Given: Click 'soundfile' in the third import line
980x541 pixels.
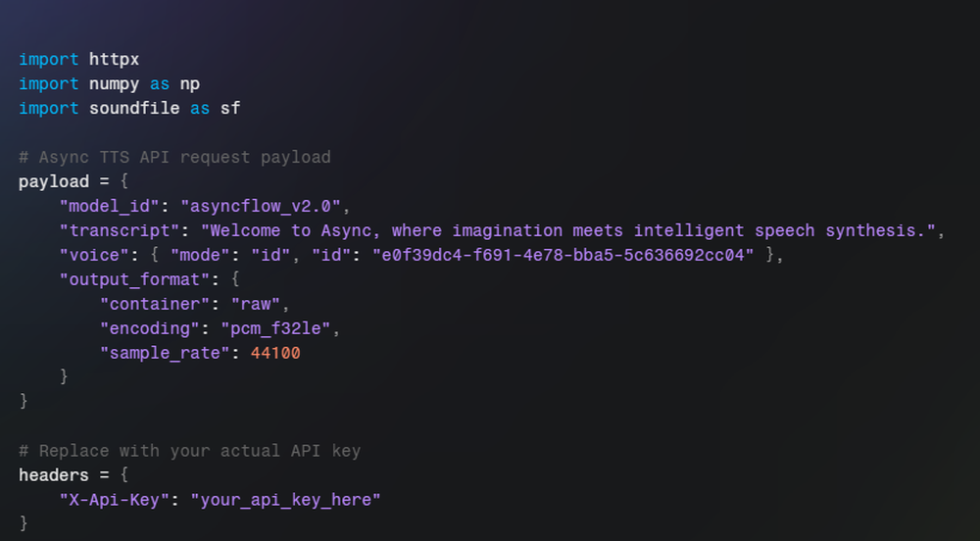Looking at the screenshot, I should click(134, 108).
